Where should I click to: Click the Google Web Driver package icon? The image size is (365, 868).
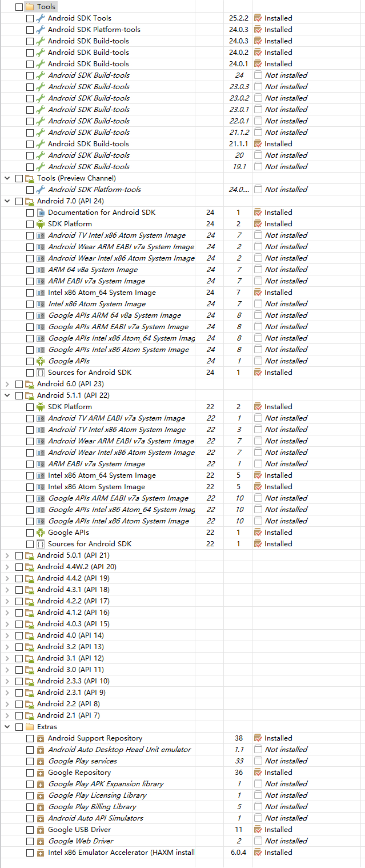coord(41,841)
